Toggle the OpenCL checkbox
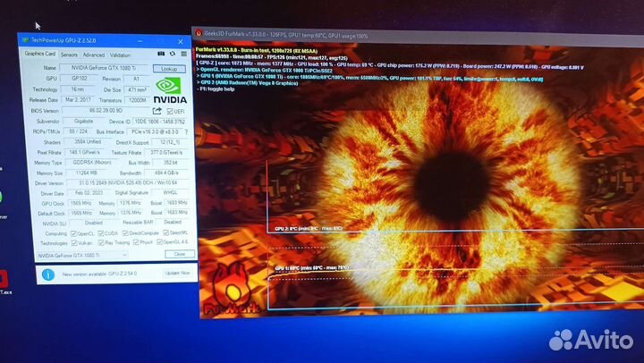Screen dimensions: 644x363 pyautogui.click(x=72, y=233)
